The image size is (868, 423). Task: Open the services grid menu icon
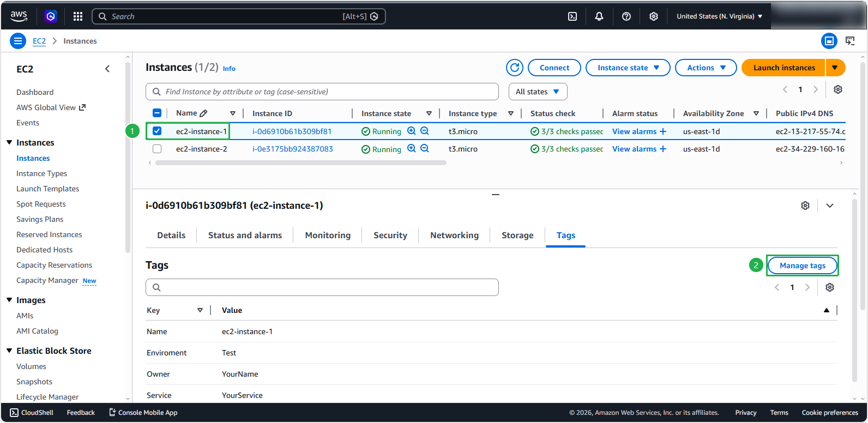78,16
